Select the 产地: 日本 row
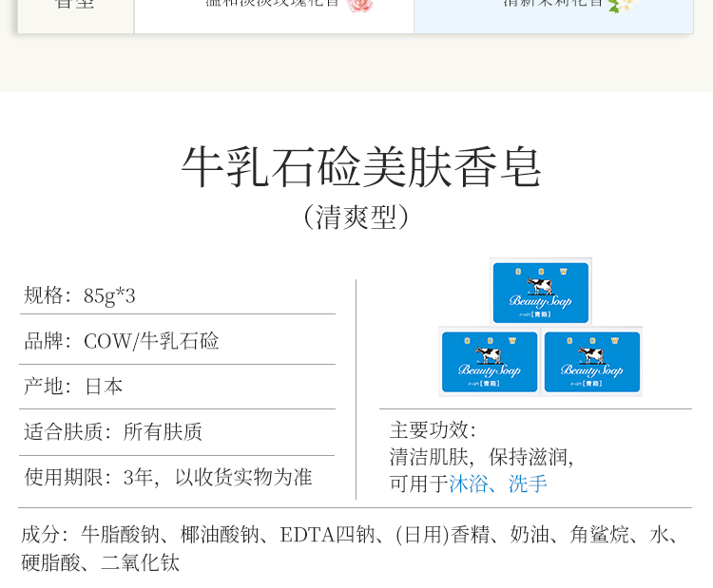 click(x=177, y=387)
